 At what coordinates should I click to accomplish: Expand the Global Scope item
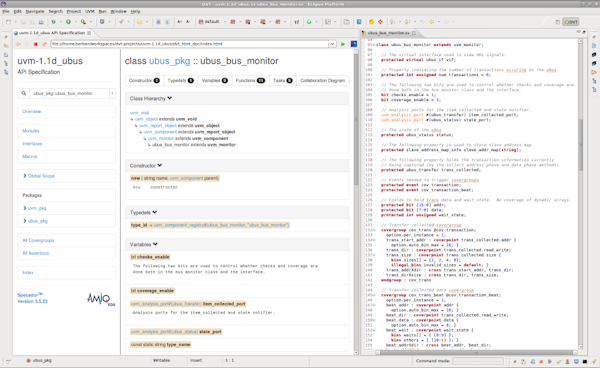pyautogui.click(x=25, y=176)
